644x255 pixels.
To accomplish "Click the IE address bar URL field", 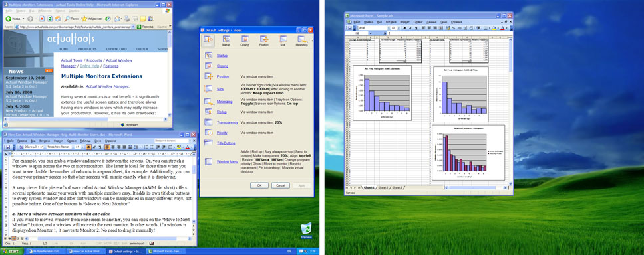I will (x=74, y=27).
